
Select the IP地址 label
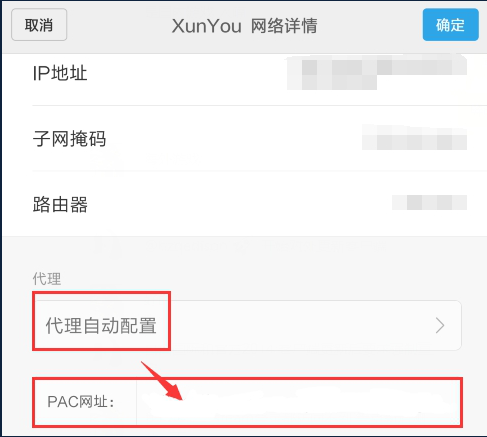click(60, 73)
